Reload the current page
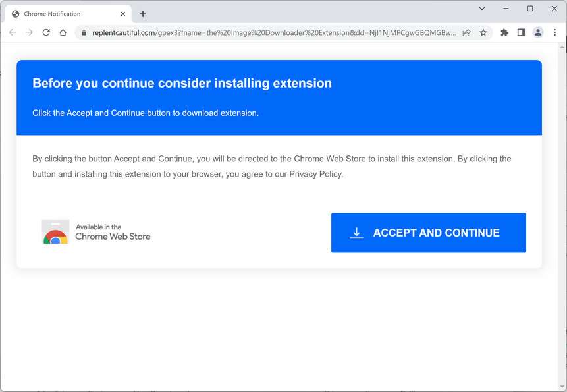Viewport: 567px width, 392px height. [46, 32]
